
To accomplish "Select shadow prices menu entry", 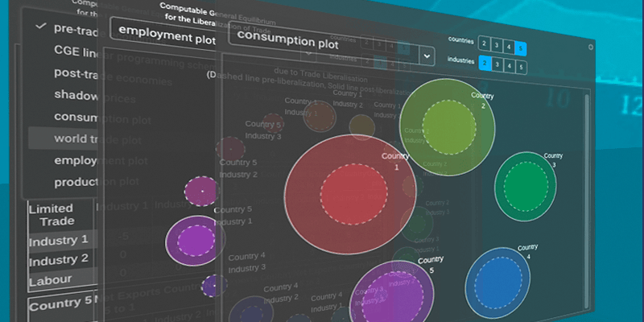I will (94, 97).
